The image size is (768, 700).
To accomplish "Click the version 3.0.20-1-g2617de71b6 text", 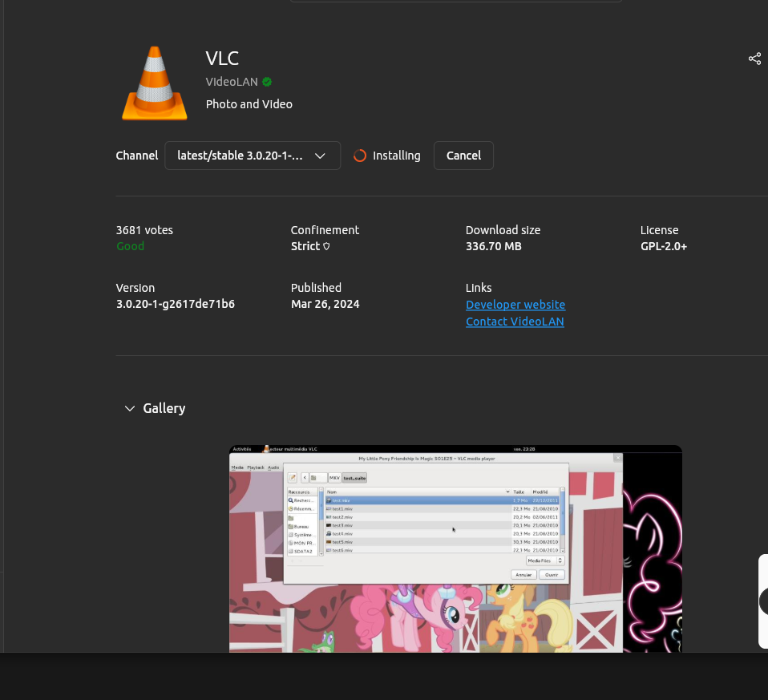I will [176, 304].
